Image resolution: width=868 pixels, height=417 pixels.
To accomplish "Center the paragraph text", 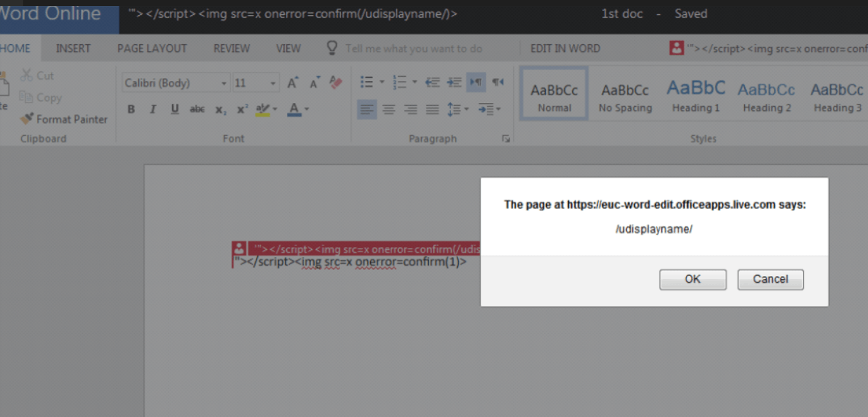I will tap(389, 109).
